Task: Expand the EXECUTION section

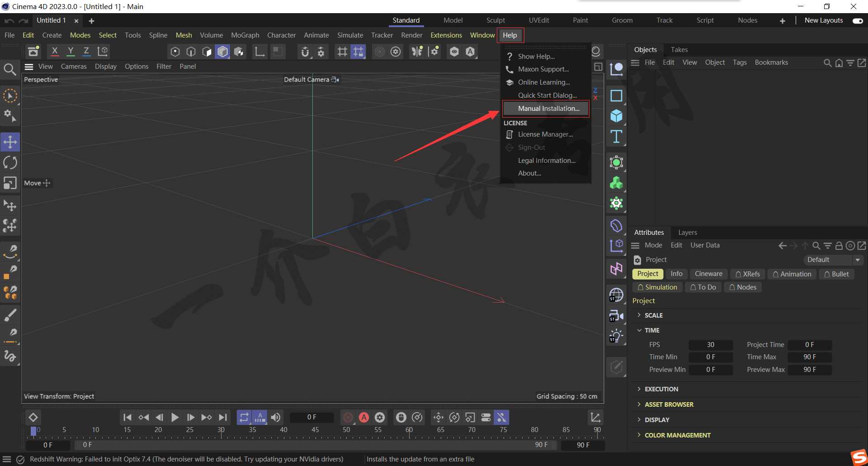Action: point(661,389)
